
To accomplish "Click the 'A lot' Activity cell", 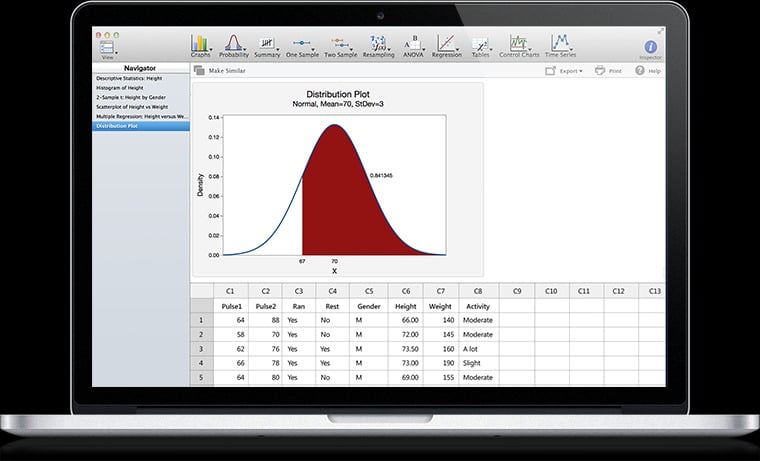I will pyautogui.click(x=478, y=349).
